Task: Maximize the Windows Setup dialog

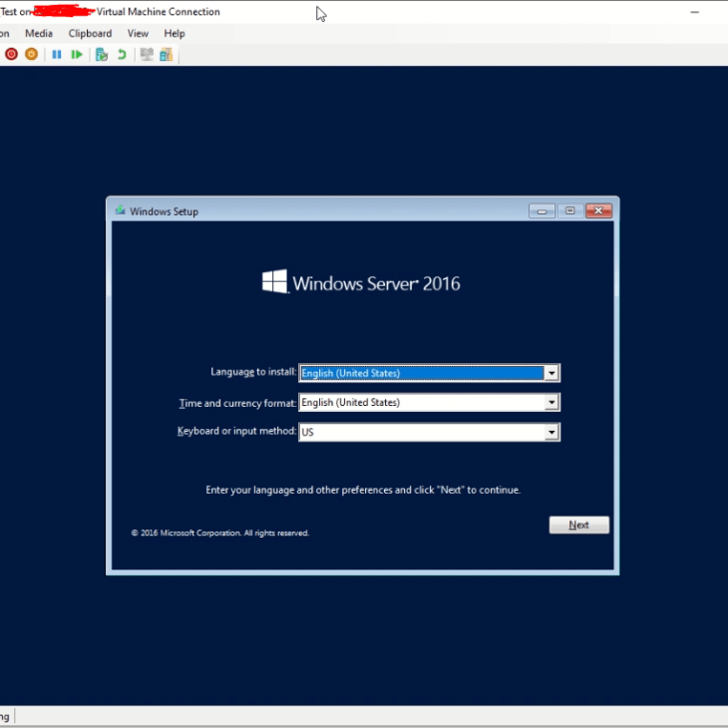Action: coord(569,210)
